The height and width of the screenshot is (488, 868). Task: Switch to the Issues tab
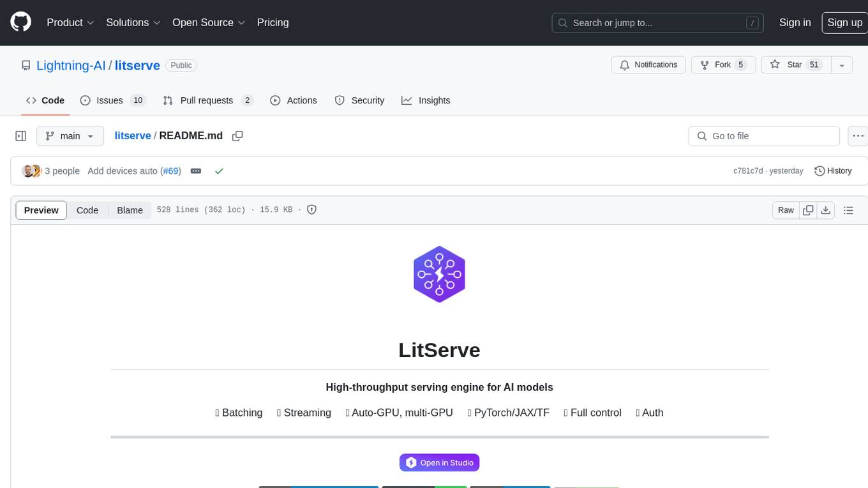[x=113, y=100]
